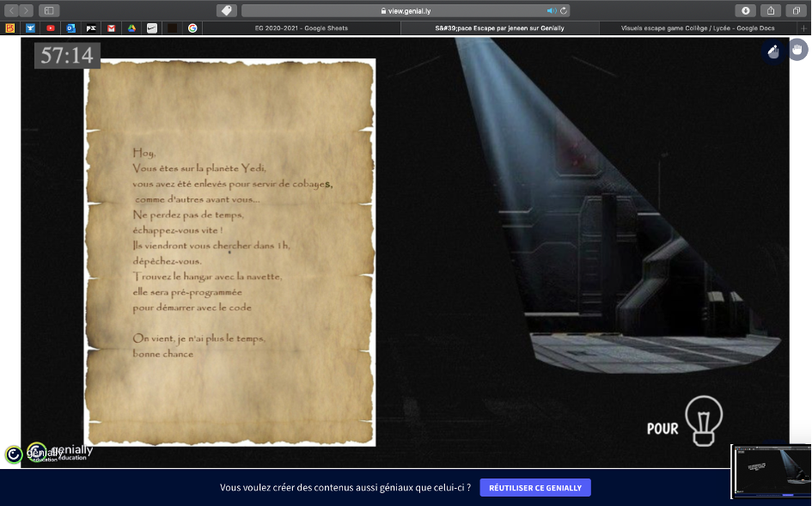Switch to the Visuels escape game Google Docs tab

point(698,28)
